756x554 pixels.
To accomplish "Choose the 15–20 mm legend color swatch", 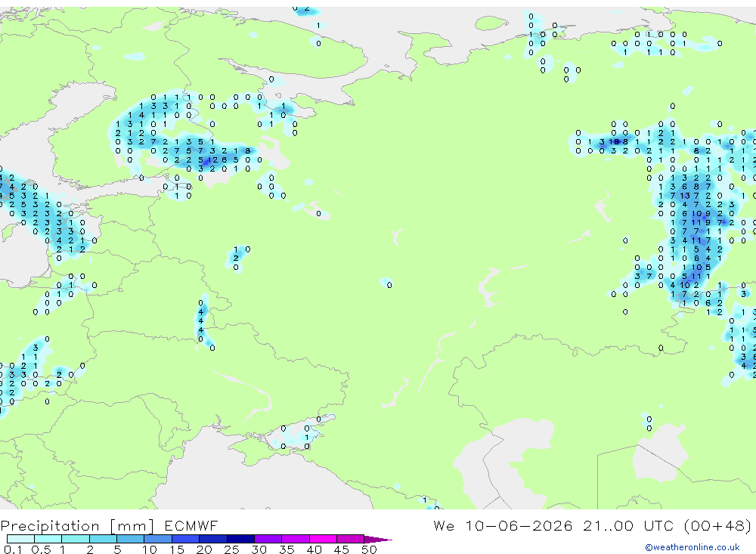I will coord(186,539).
